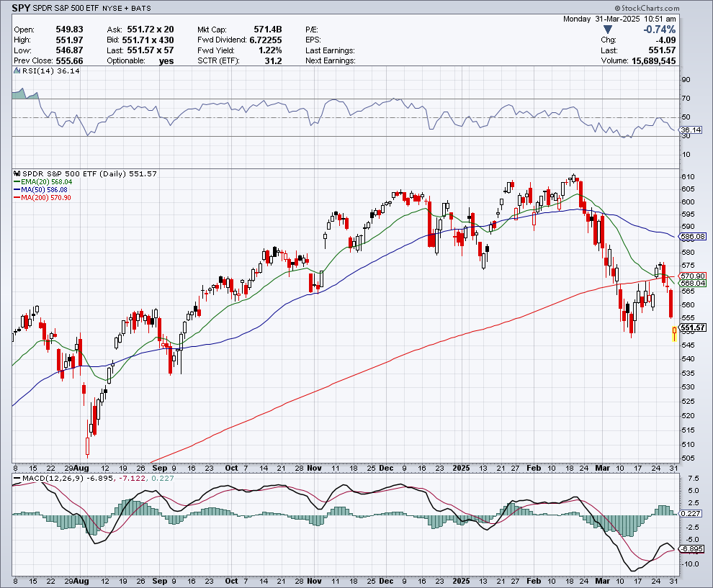Click the 551.57 current price tag on axis

pos(691,328)
